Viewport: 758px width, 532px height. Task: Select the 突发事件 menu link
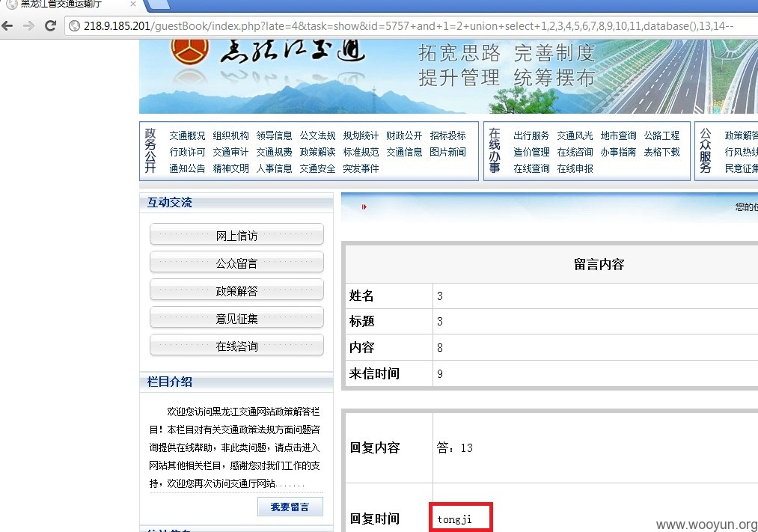click(361, 168)
